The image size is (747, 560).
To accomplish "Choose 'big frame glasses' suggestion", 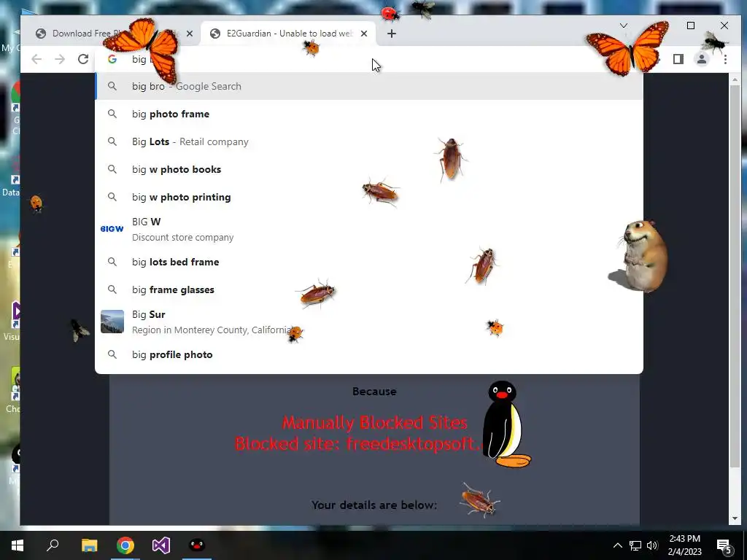I will [x=369, y=289].
